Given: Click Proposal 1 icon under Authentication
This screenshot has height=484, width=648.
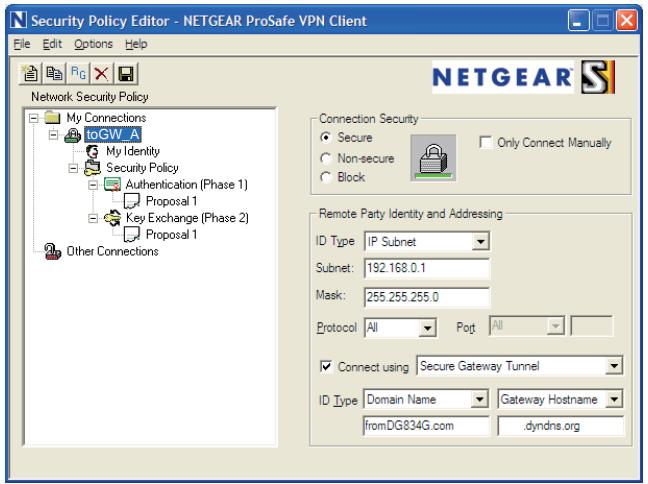Looking at the screenshot, I should click(132, 201).
